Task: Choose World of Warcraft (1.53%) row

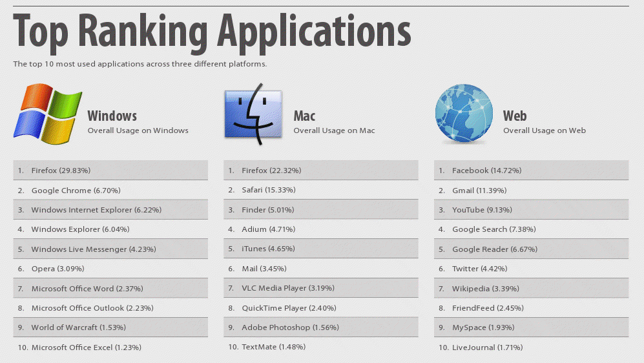Action: (78, 327)
